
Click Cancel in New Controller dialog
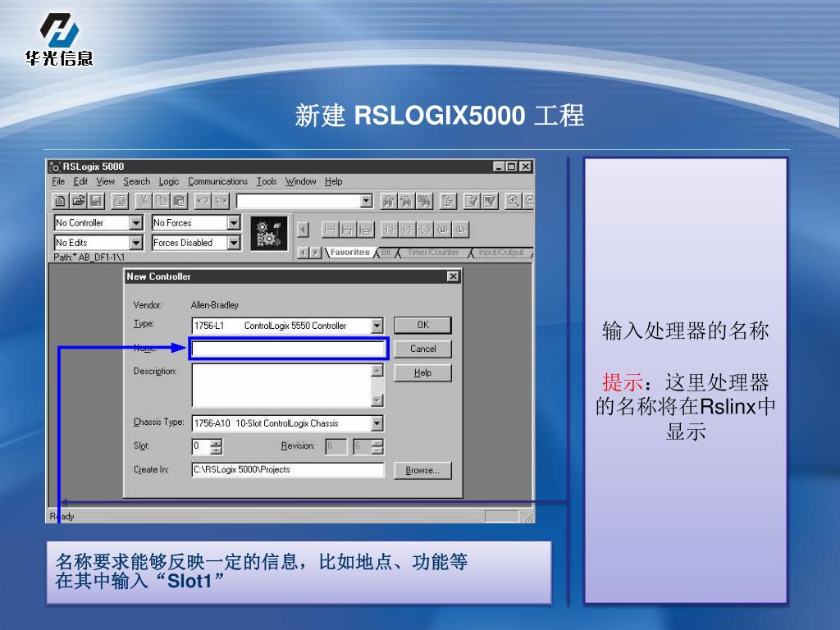coord(422,349)
